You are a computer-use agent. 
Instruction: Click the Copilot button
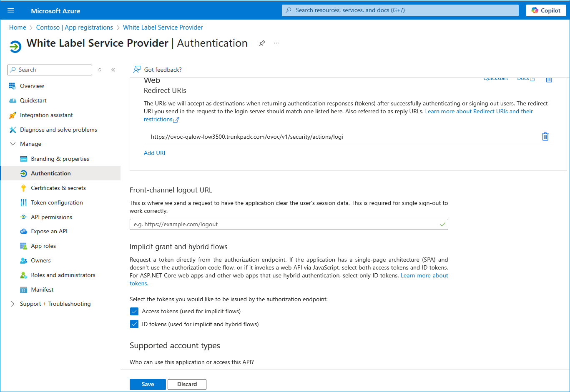(x=545, y=10)
